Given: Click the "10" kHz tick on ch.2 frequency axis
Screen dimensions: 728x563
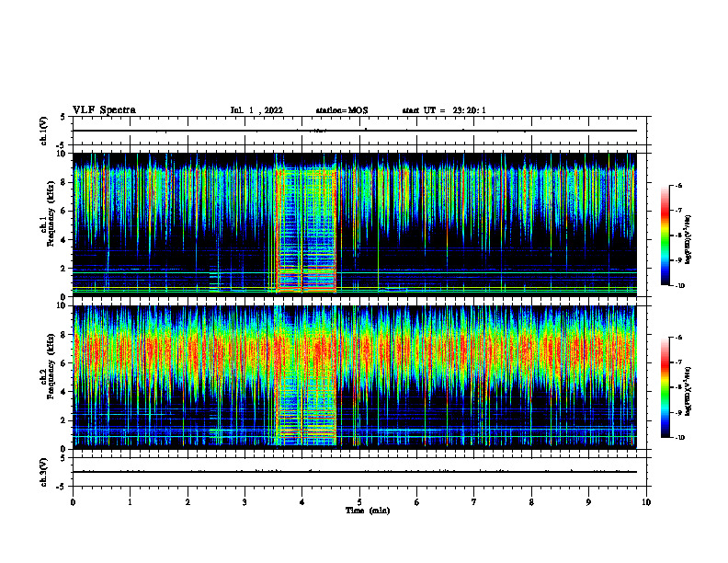Looking at the screenshot, I should (x=62, y=305).
